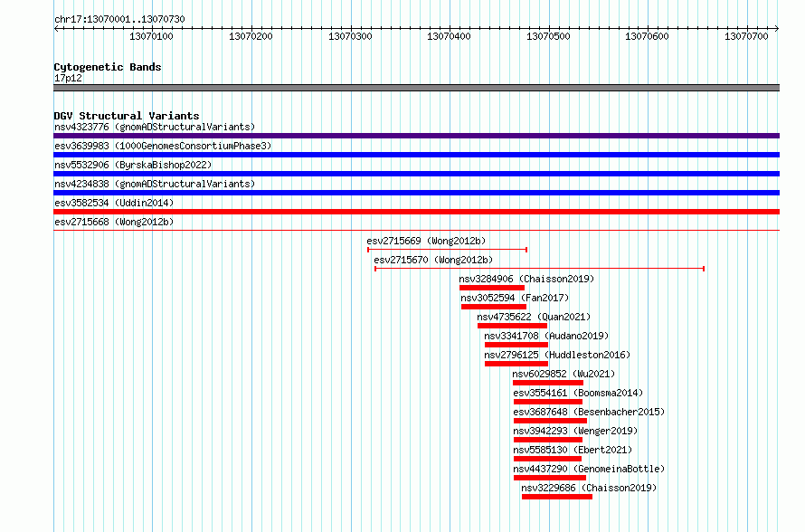Open esv2715670 Wong2012b label
This screenshot has width=805, height=532.
433,260
